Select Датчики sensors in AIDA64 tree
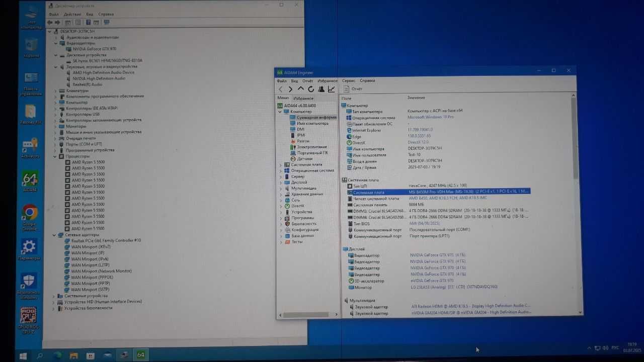The image size is (644, 362). 304,159
